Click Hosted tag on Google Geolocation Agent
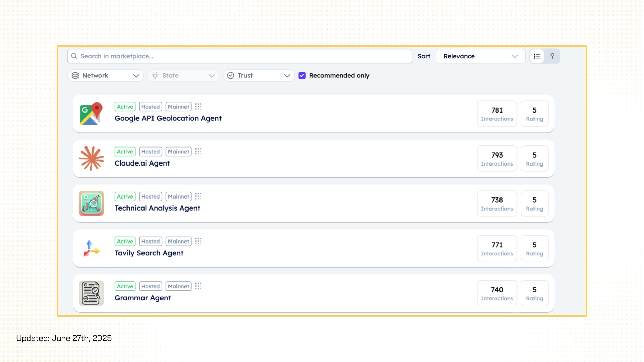This screenshot has width=644, height=362. coord(150,107)
